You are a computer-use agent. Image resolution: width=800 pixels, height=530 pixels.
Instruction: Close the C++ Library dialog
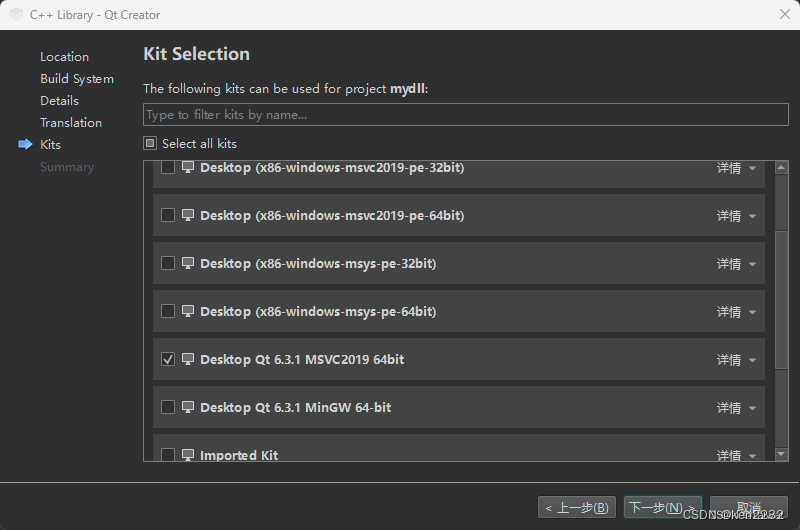click(x=785, y=14)
